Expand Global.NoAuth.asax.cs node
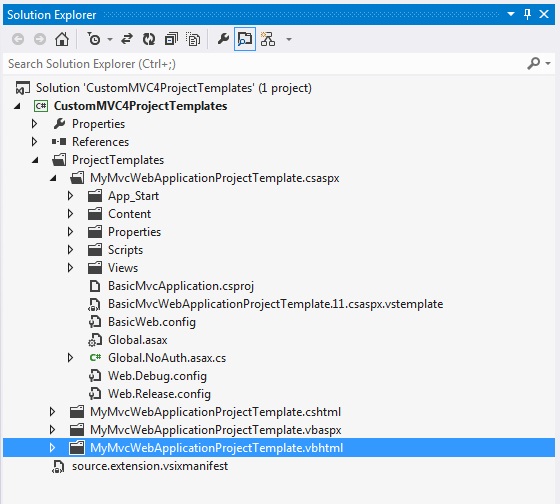This screenshot has width=560, height=504. coord(70,358)
